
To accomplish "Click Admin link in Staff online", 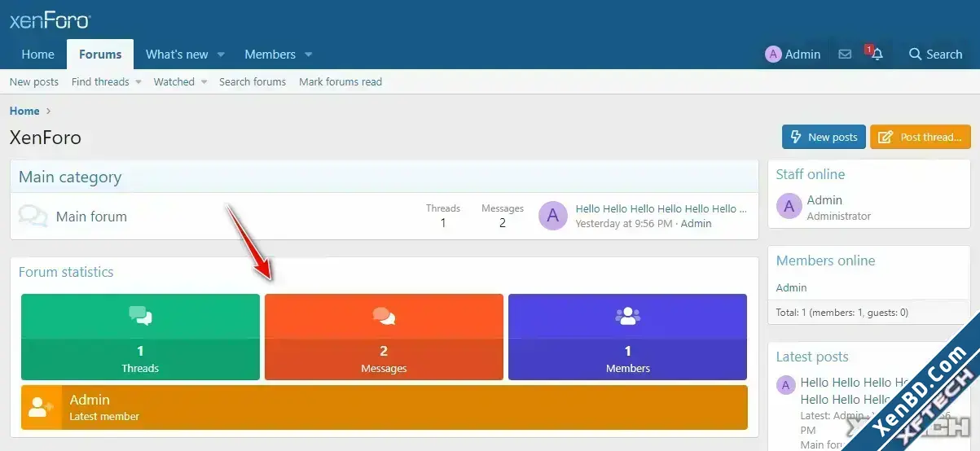I will pyautogui.click(x=824, y=200).
